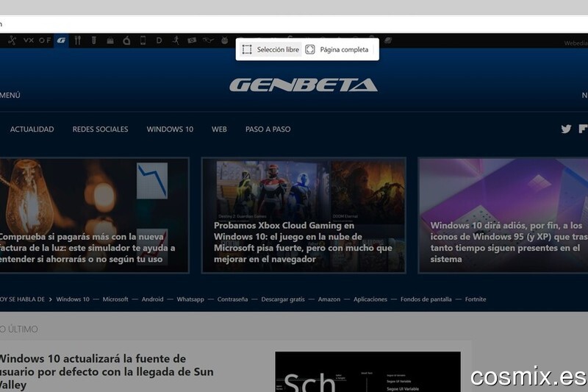Click the Amazon trending topic
Screen dimensions: 588x392
tap(329, 299)
